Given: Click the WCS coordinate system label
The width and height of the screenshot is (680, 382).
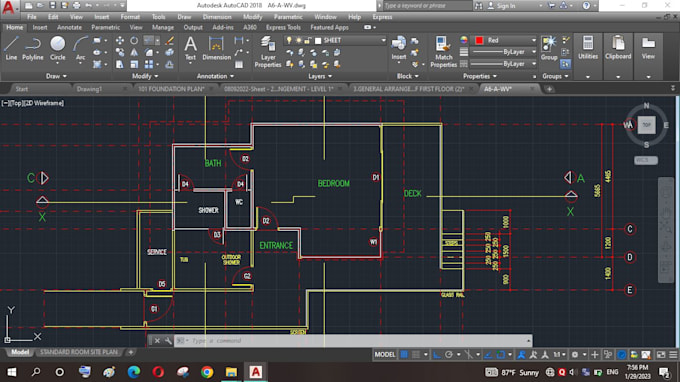Looking at the screenshot, I should coord(646,160).
